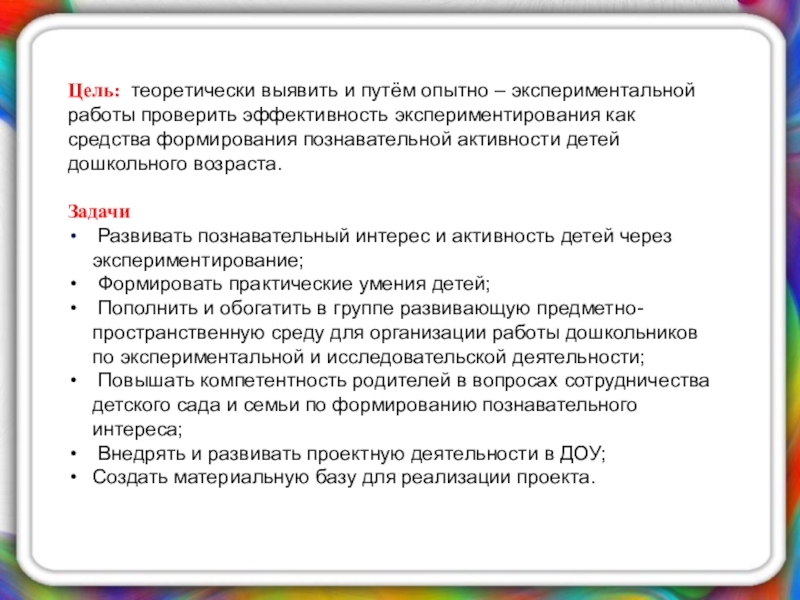
Task: Click the word 'интереса;'
Action: (x=137, y=430)
